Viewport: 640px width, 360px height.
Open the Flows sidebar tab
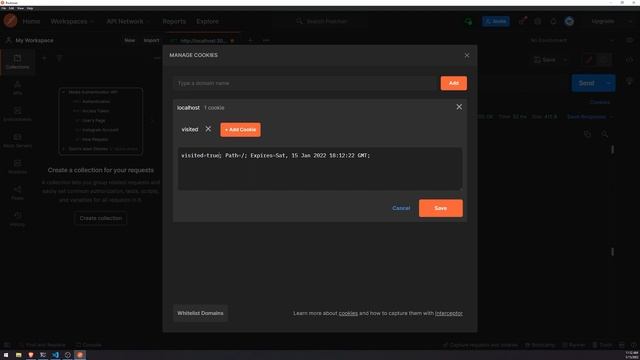pyautogui.click(x=17, y=193)
